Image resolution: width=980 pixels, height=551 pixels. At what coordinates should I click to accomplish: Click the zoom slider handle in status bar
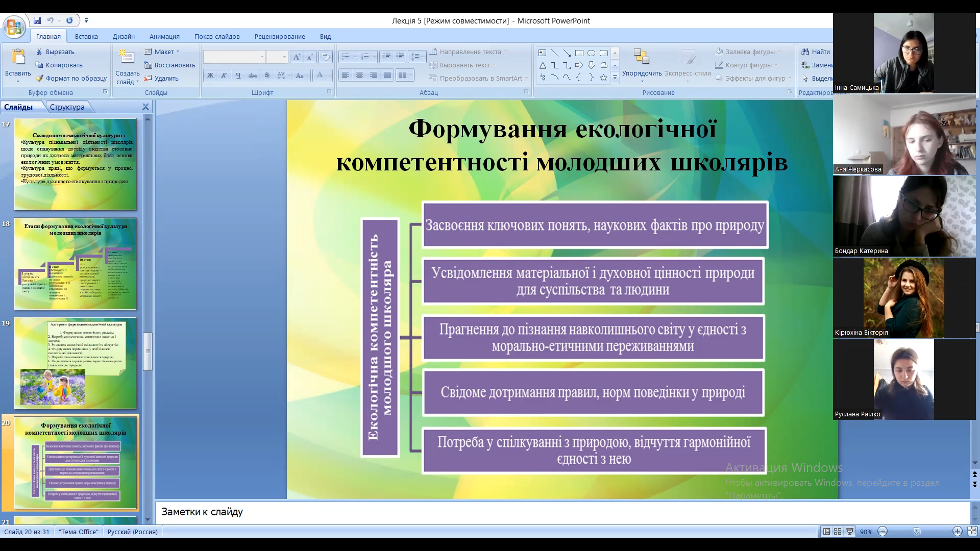(917, 532)
